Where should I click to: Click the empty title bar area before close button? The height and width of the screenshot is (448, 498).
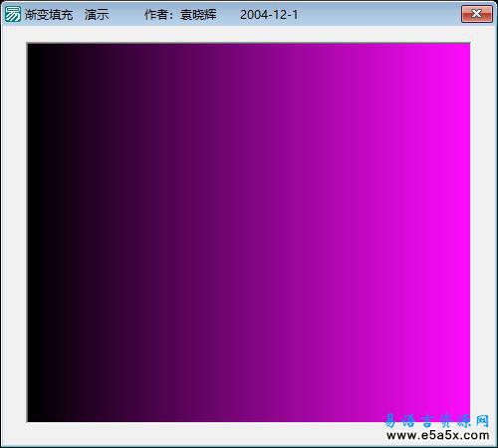click(378, 15)
